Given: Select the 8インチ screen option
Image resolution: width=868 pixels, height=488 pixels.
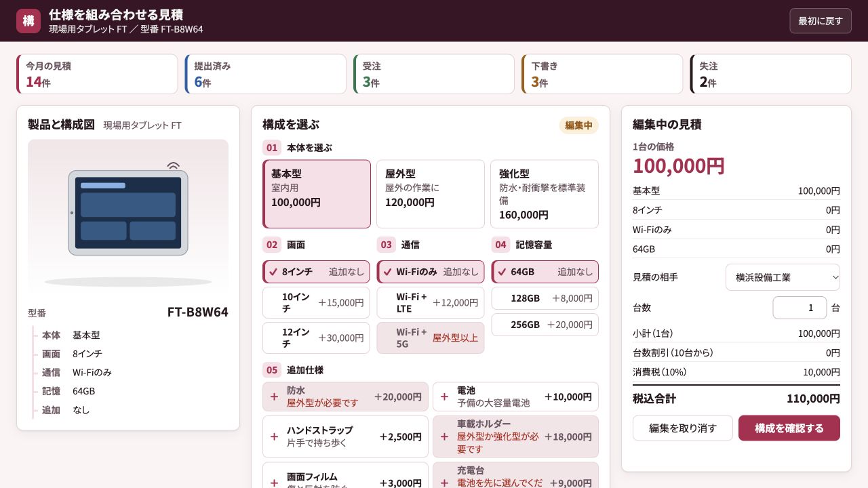Looking at the screenshot, I should pos(316,272).
